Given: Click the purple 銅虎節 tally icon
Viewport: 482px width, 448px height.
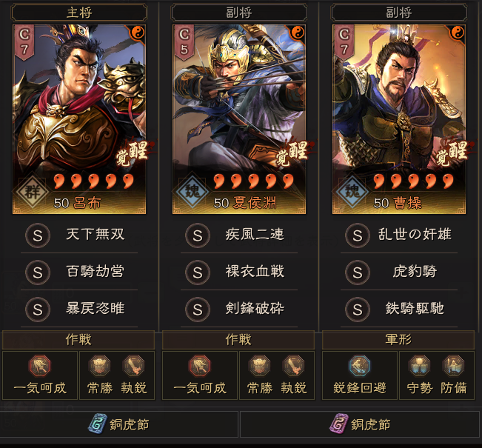Looking at the screenshot, I should [339, 424].
